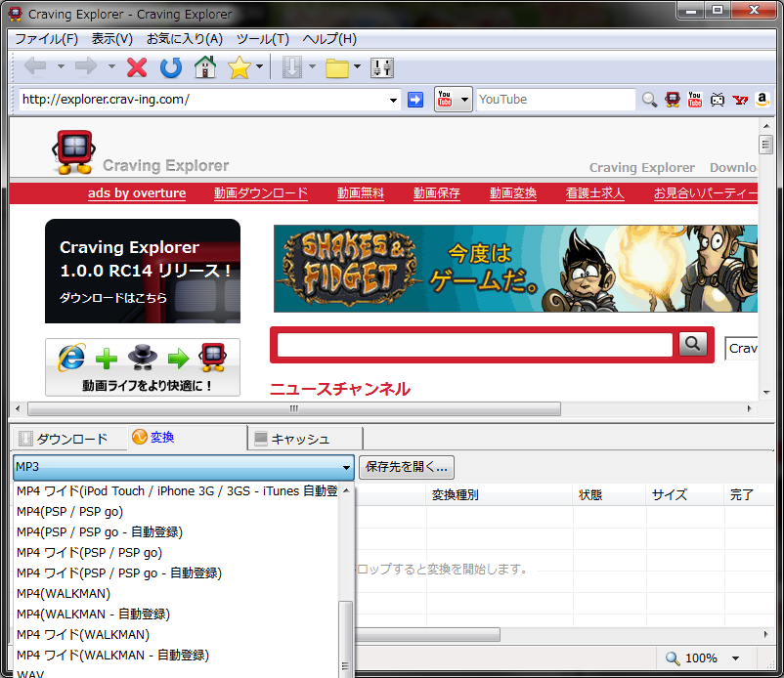Open favorites with the star icon

click(239, 67)
